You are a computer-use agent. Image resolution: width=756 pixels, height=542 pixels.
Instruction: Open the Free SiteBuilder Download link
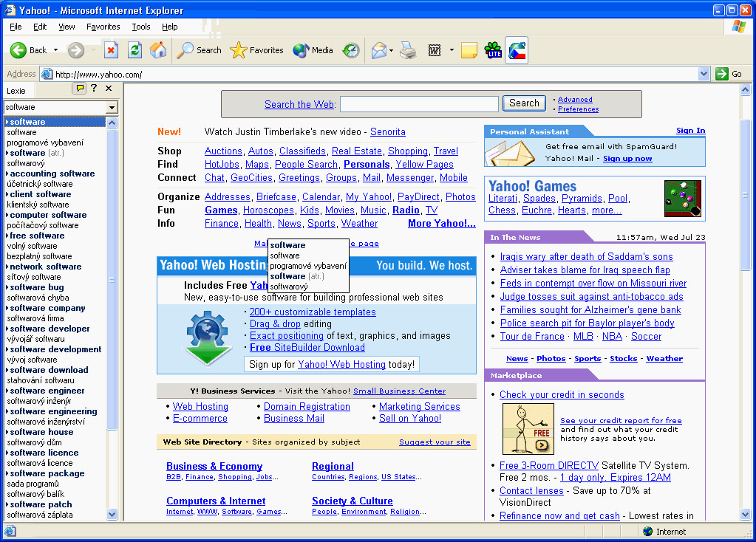point(307,347)
